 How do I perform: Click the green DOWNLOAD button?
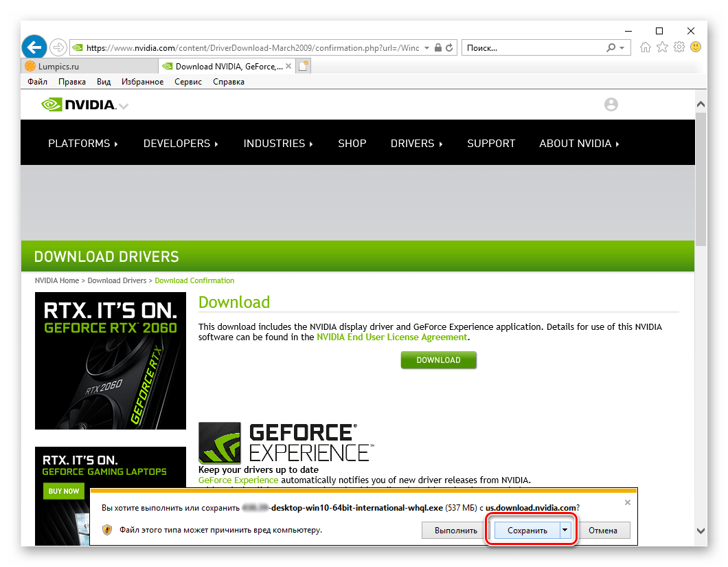pos(438,360)
